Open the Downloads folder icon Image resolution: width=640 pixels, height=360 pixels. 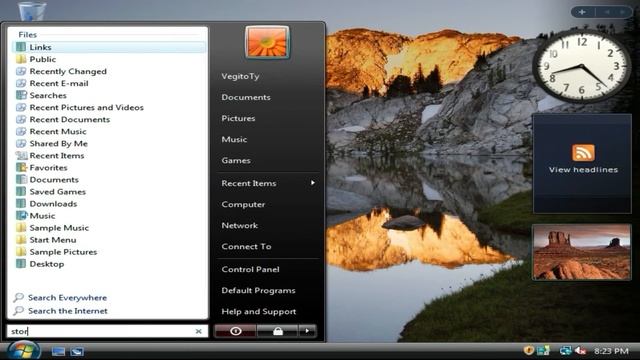(21, 204)
